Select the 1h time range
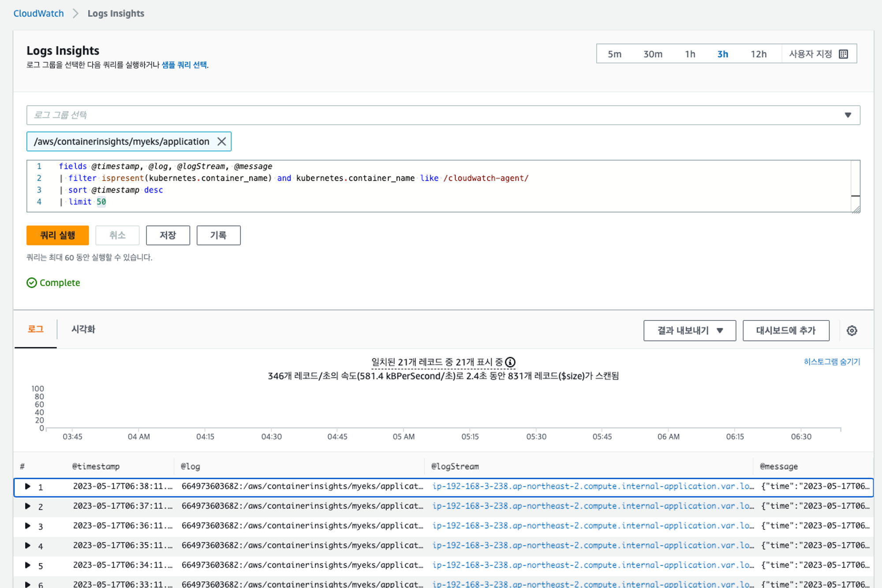 pyautogui.click(x=690, y=54)
